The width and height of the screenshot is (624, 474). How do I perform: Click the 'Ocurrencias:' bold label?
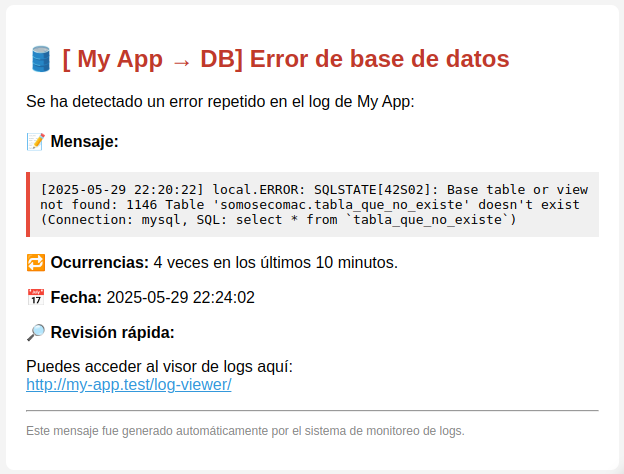point(99,263)
